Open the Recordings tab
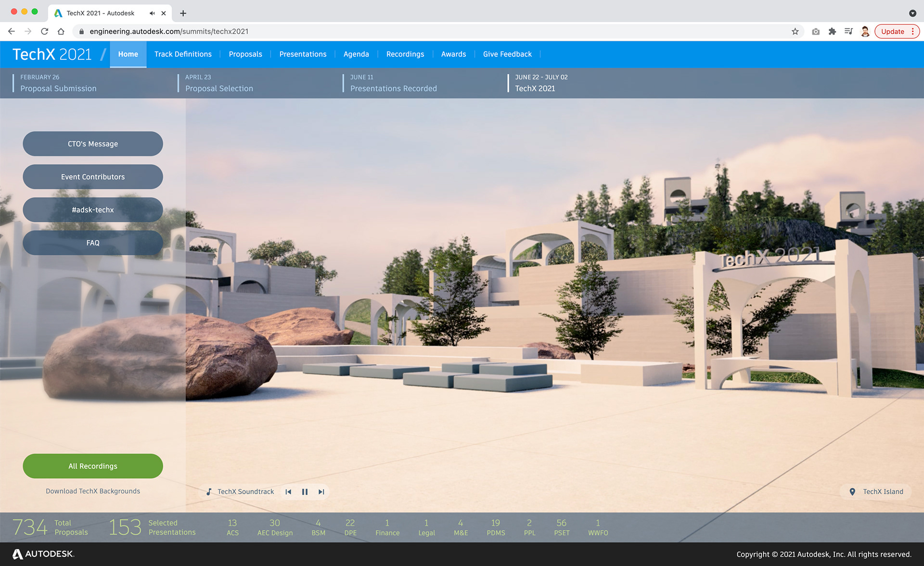Screen dimensions: 924x566 (x=405, y=54)
